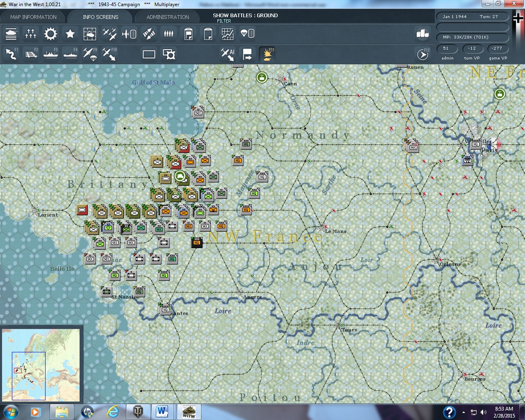The image size is (525, 420).
Task: Open the commanders report soldiers icon
Action: (169, 34)
